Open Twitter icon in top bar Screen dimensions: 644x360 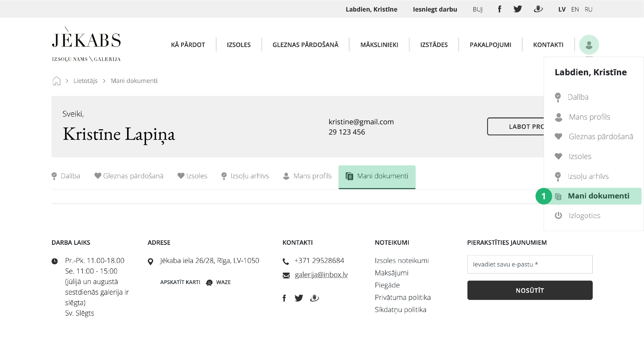(x=518, y=9)
